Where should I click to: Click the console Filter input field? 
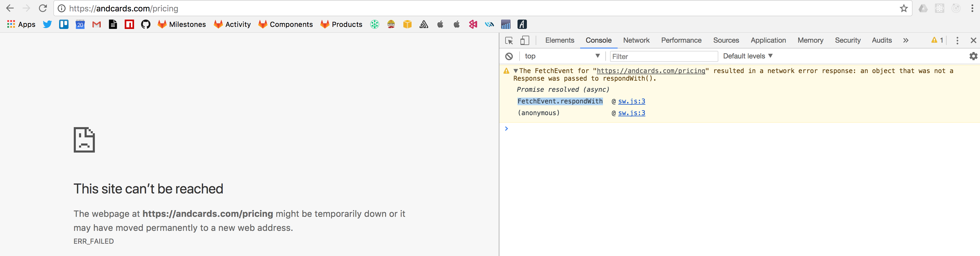tap(664, 56)
